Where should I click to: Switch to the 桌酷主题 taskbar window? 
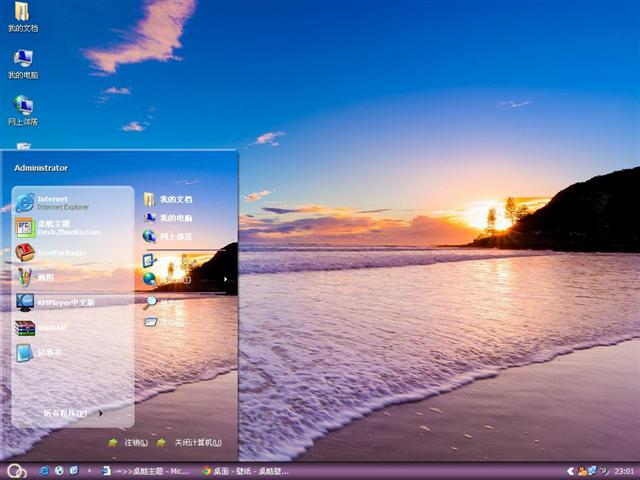146,470
